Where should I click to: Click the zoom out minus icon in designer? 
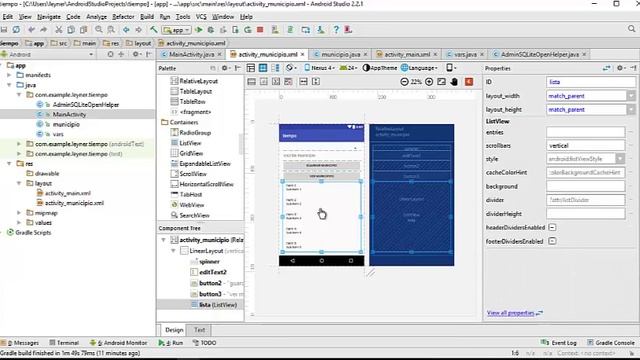coord(404,82)
